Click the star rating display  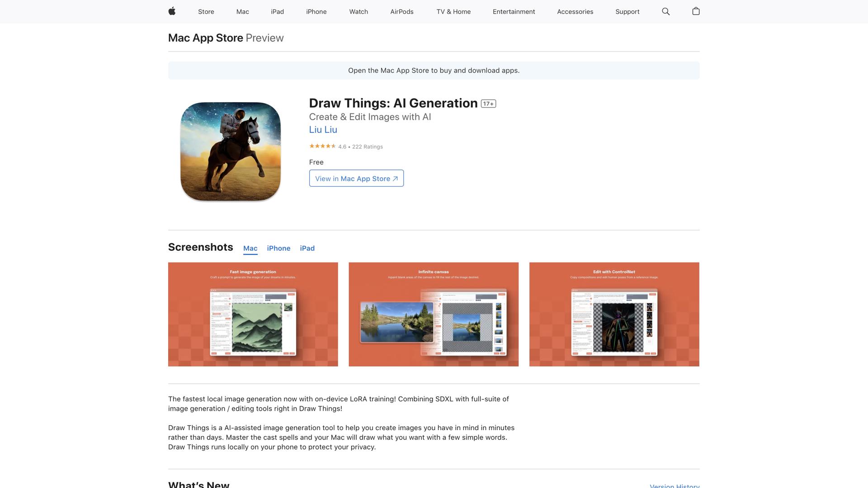coord(322,146)
